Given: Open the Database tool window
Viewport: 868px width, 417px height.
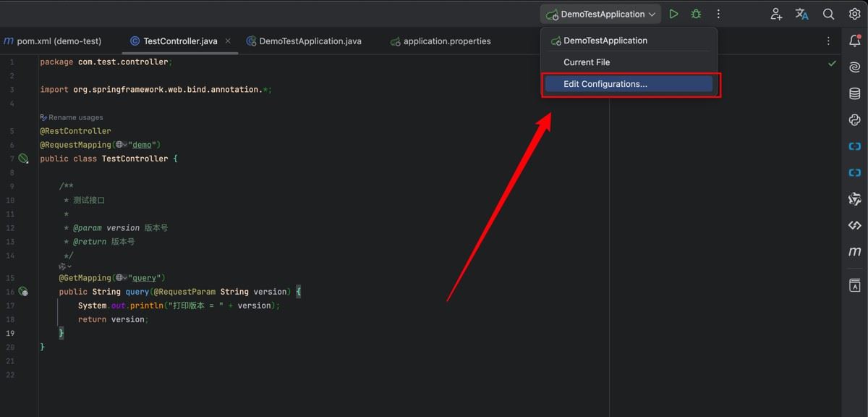Looking at the screenshot, I should [854, 93].
